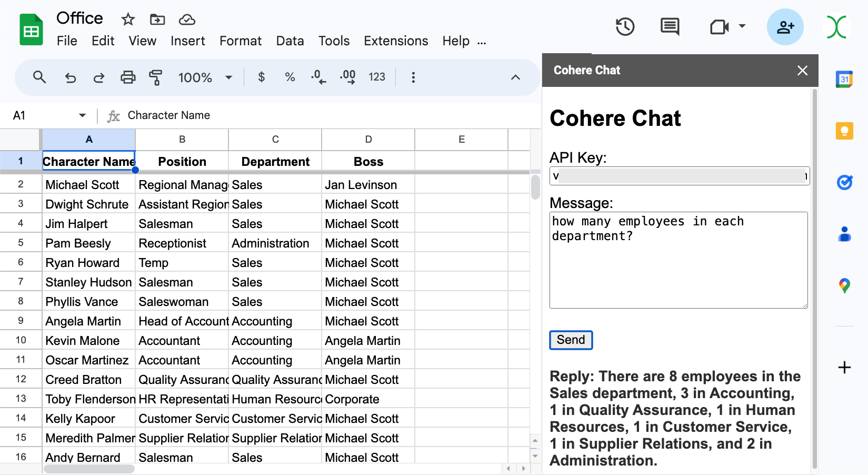Viewport: 868px width, 475px height.
Task: Click the share people button
Action: (785, 27)
